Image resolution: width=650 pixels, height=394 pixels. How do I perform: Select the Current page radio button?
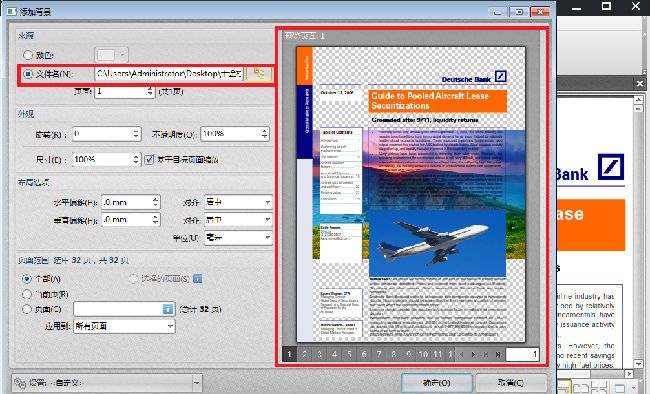27,294
